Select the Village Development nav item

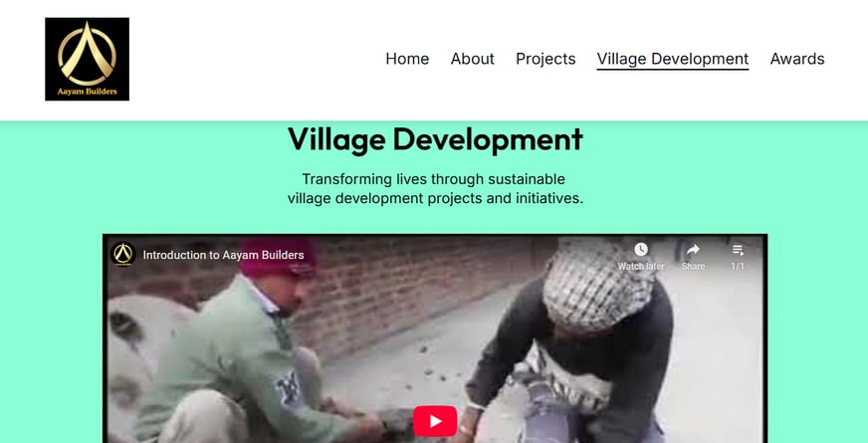(x=673, y=59)
